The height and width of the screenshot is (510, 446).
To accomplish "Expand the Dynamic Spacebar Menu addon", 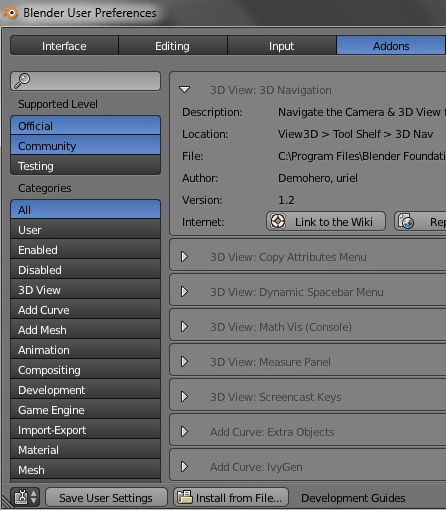I will pyautogui.click(x=184, y=292).
